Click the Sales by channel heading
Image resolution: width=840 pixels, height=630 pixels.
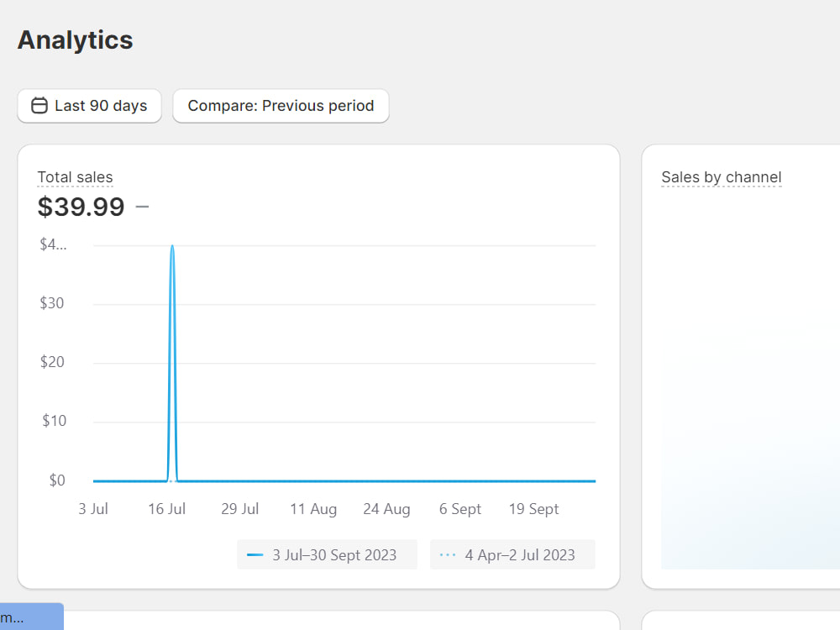721,177
